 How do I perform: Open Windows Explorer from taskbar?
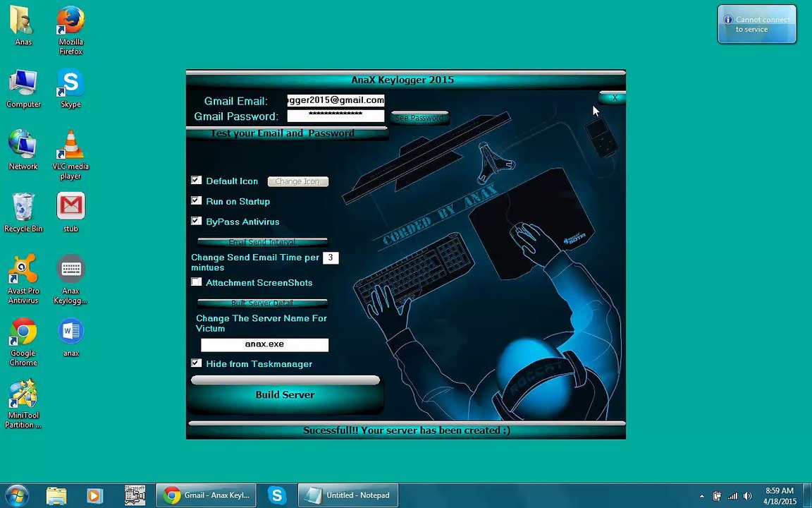click(x=56, y=495)
